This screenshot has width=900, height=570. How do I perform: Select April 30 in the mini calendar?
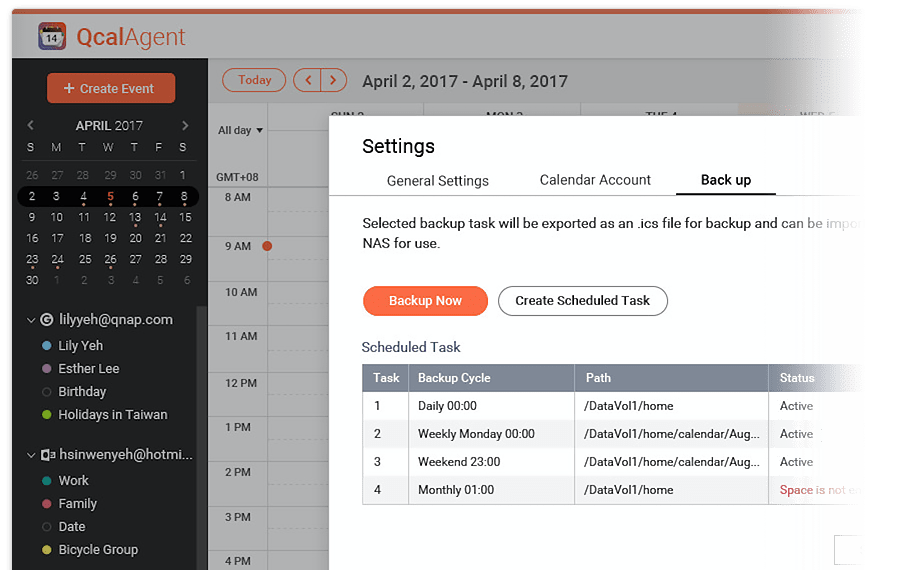point(32,280)
